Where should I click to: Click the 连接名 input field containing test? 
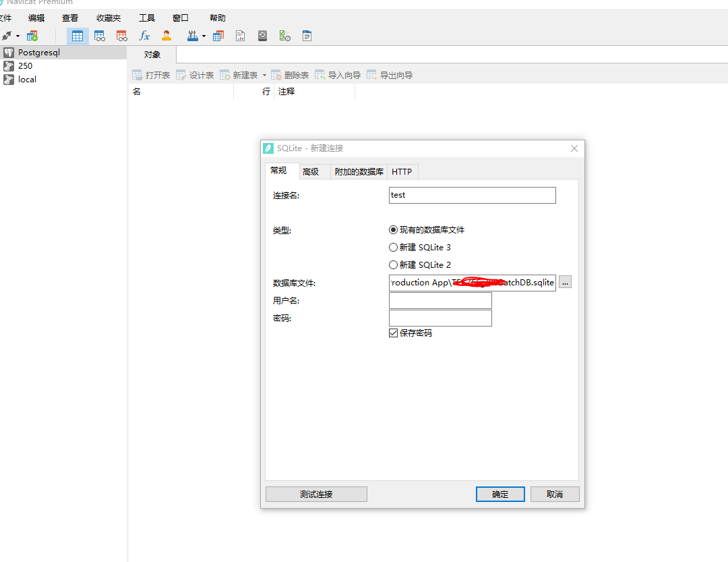(x=472, y=195)
